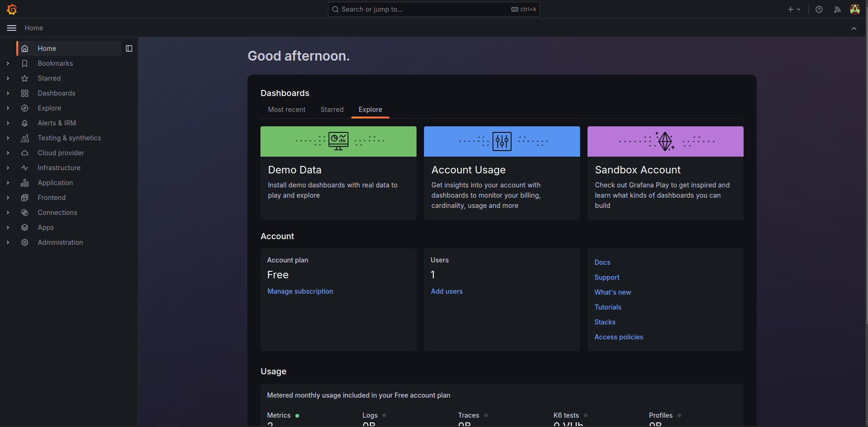The image size is (868, 427).
Task: Open the news feed RSS icon
Action: [x=837, y=9]
